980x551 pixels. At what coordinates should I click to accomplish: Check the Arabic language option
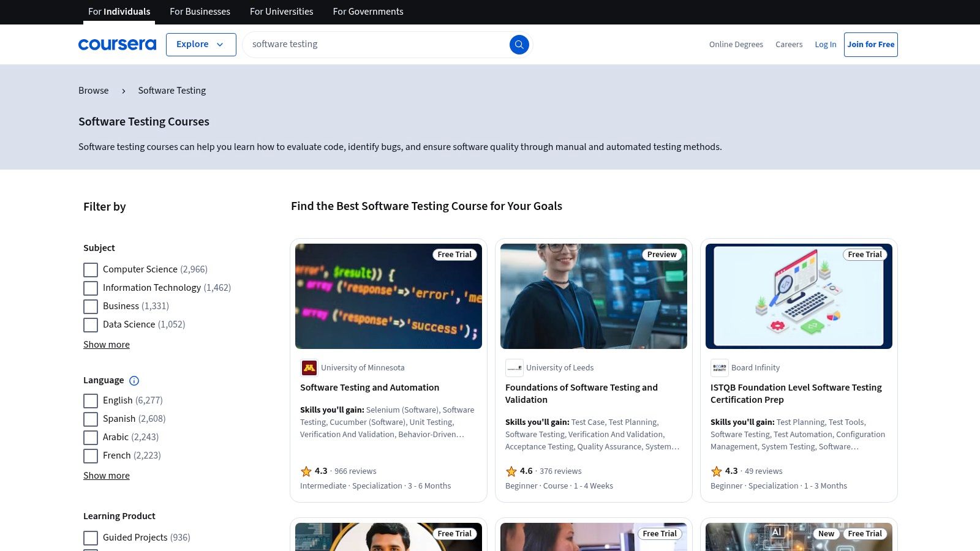91,438
